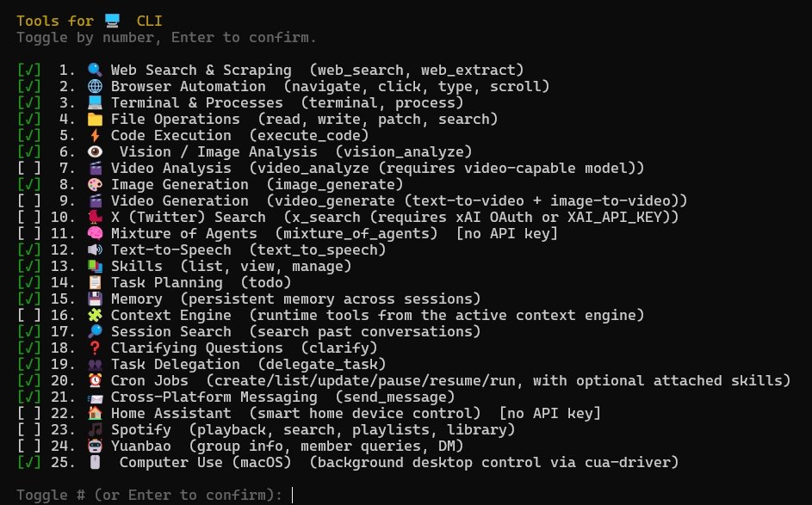Click the alarm clock icon for Cron Jobs
The width and height of the screenshot is (812, 505).
pyautogui.click(x=95, y=381)
